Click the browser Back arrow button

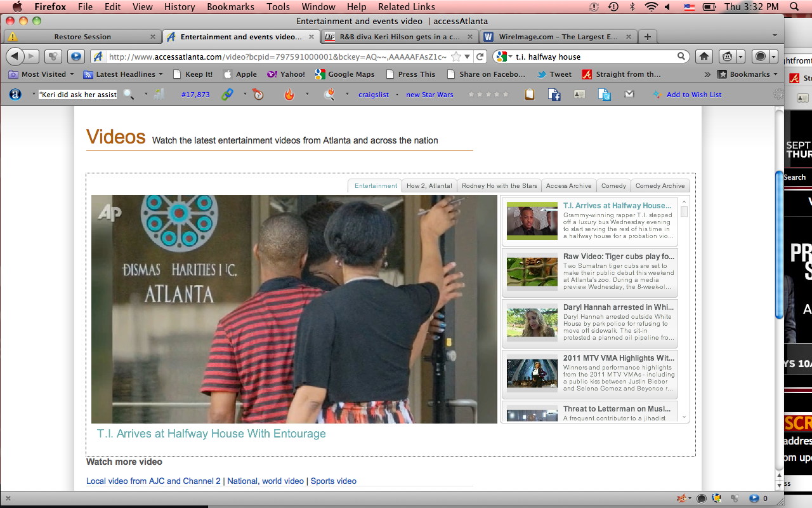[15, 57]
